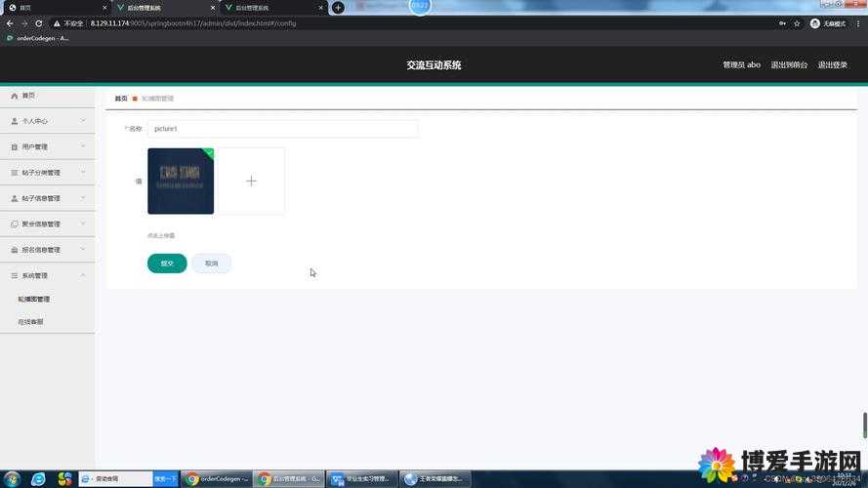Click the icon beside 报名信息管理
The width and height of the screenshot is (868, 488).
pos(15,250)
